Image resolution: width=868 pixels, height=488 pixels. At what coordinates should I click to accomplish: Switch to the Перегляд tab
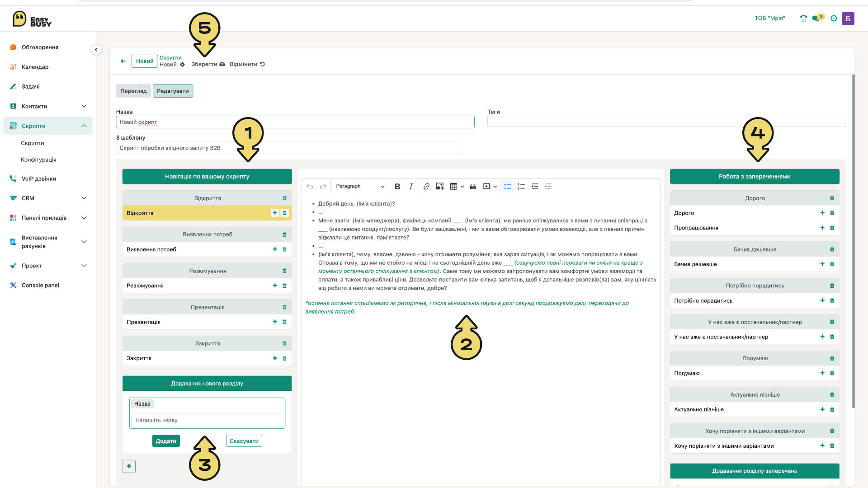133,91
